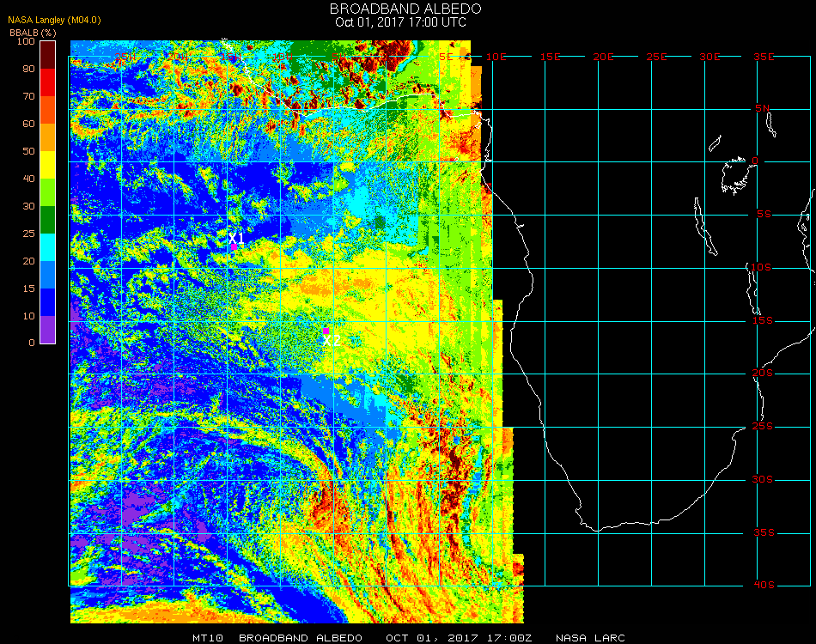Select the cyan 20-25% legend swatch
Image resolution: width=816 pixels, height=644 pixels.
coord(47,247)
